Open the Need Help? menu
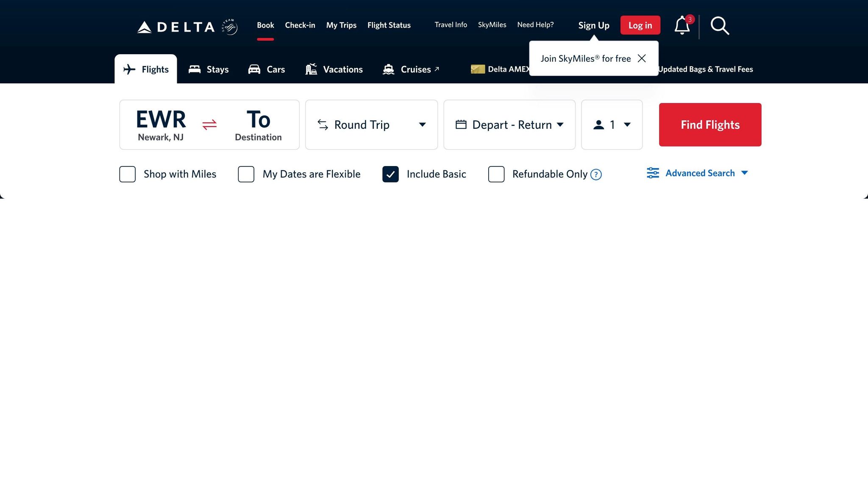The height and width of the screenshot is (488, 868). coord(535,25)
